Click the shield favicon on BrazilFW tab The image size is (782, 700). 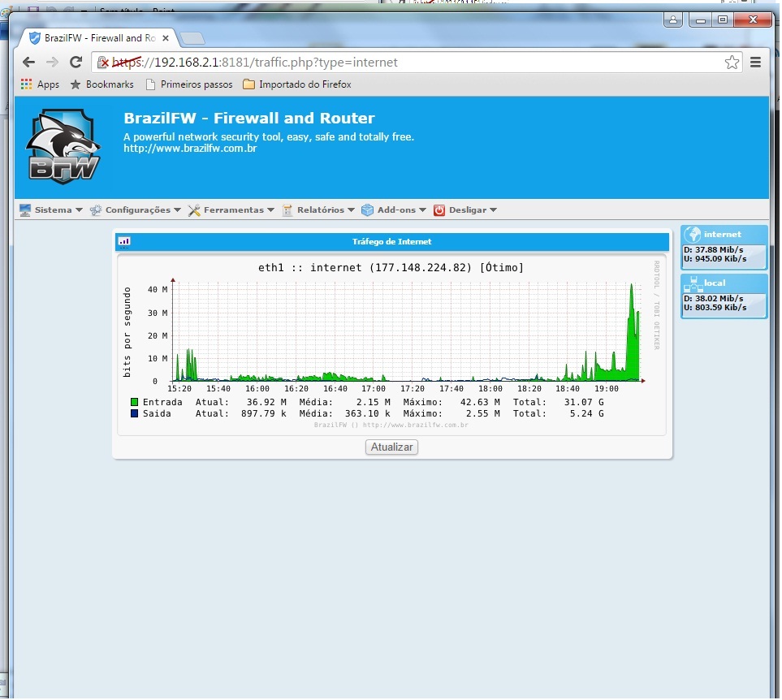point(34,38)
